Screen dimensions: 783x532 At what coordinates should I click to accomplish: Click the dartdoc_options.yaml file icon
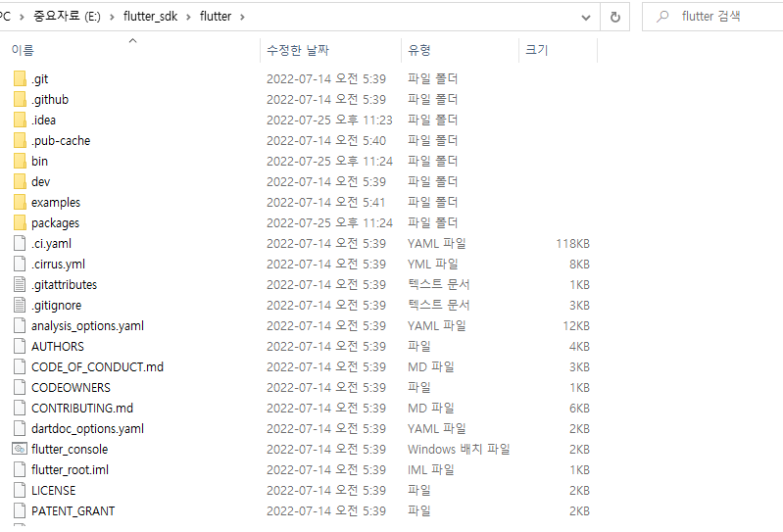20,428
